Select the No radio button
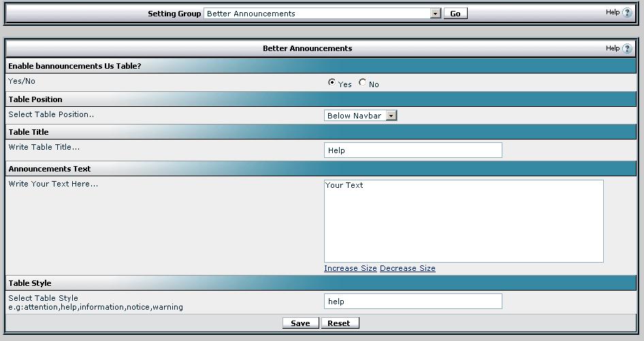 [x=362, y=82]
